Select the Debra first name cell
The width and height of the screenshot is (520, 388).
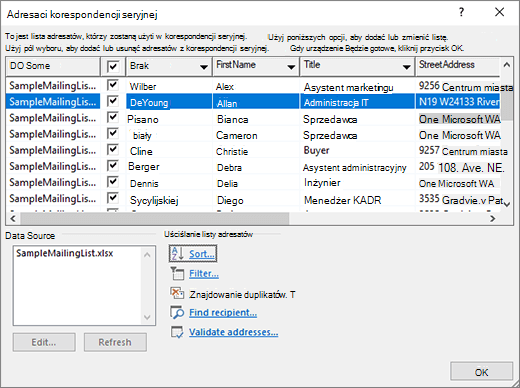coord(256,167)
